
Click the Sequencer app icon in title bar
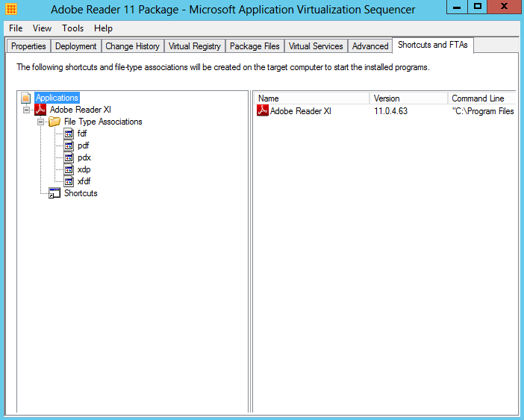[11, 9]
